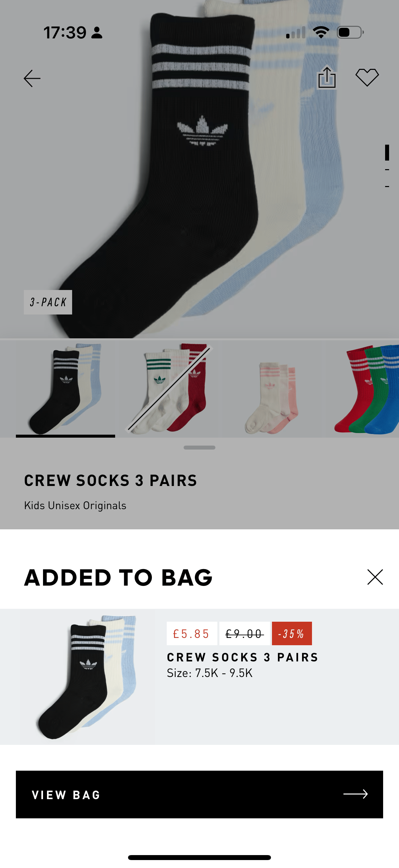The width and height of the screenshot is (399, 868).
Task: Tap the share icon
Action: click(x=326, y=77)
